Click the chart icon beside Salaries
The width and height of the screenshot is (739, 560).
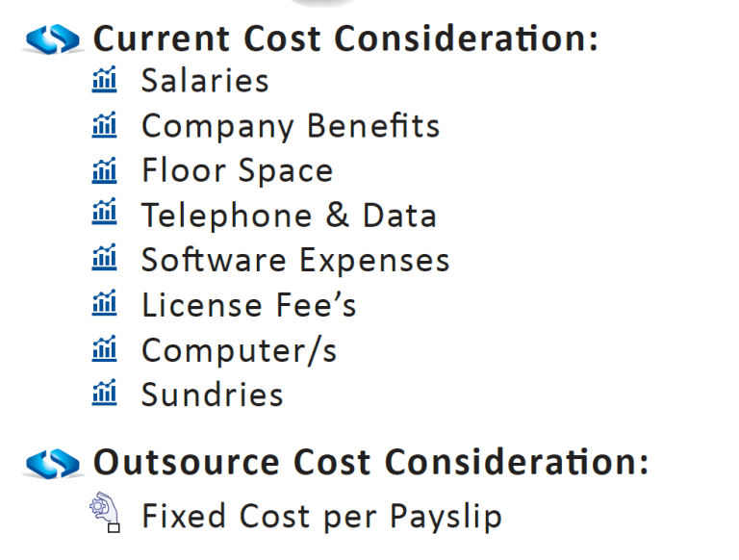click(104, 80)
